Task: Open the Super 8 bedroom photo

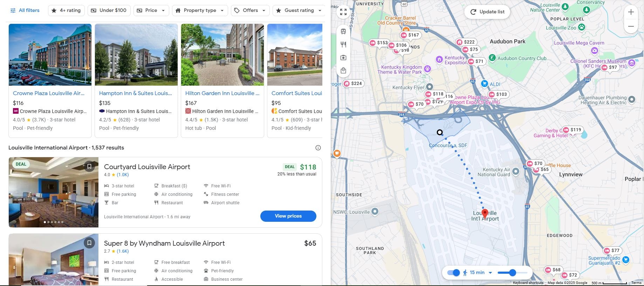Action: pos(54,260)
